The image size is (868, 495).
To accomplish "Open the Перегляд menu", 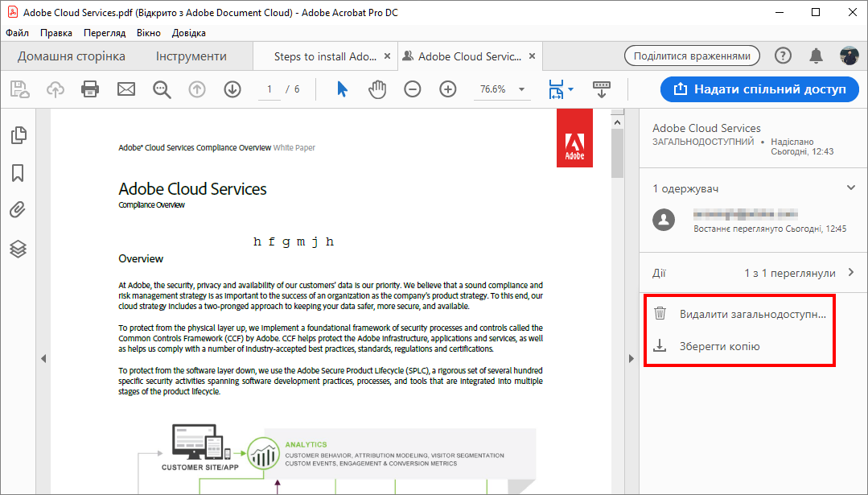I will pyautogui.click(x=105, y=33).
